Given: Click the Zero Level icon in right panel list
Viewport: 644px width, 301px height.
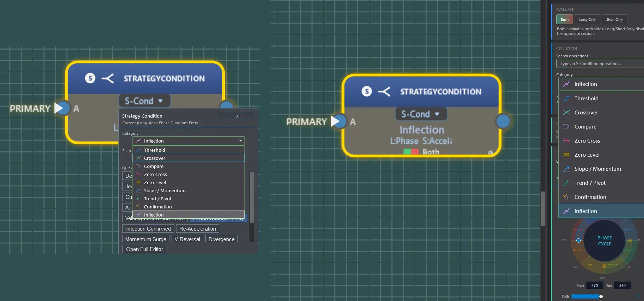Looking at the screenshot, I should coord(566,155).
